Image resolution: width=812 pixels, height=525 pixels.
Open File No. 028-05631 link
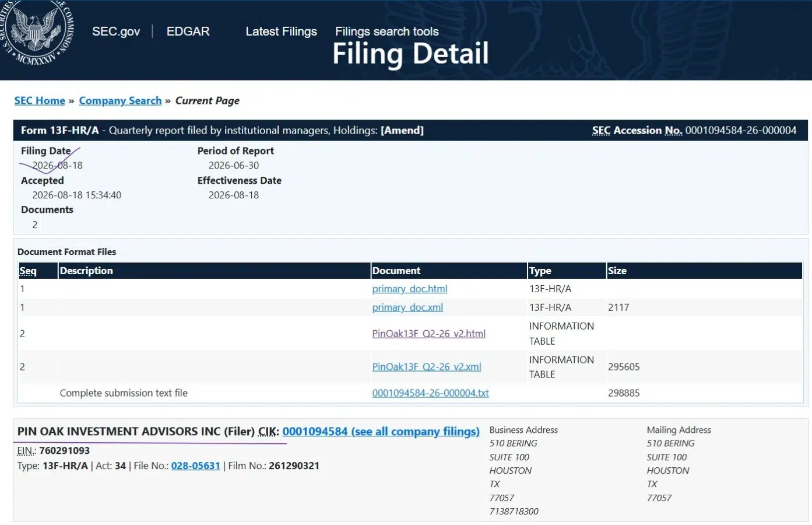click(x=195, y=466)
